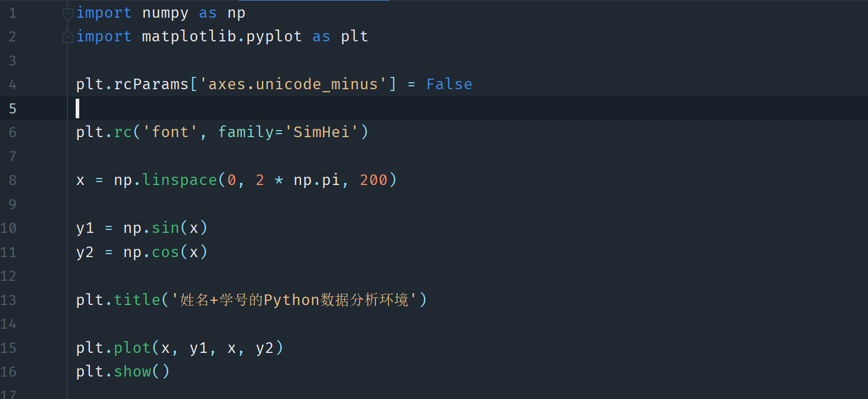Click on matplotlib in the second import
The height and width of the screenshot is (399, 868).
click(x=189, y=37)
